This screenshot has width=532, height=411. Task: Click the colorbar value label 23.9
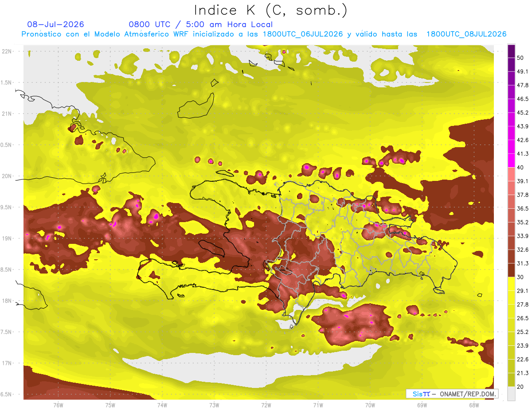pyautogui.click(x=522, y=346)
